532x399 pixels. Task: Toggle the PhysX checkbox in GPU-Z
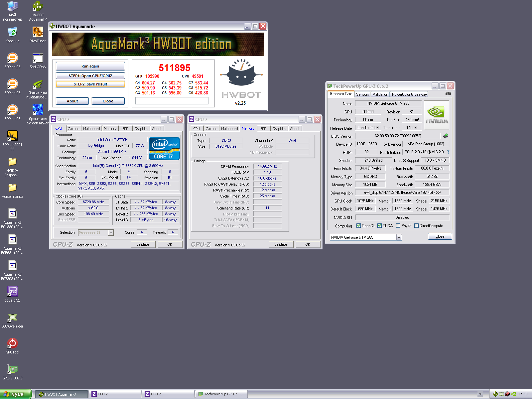(398, 225)
